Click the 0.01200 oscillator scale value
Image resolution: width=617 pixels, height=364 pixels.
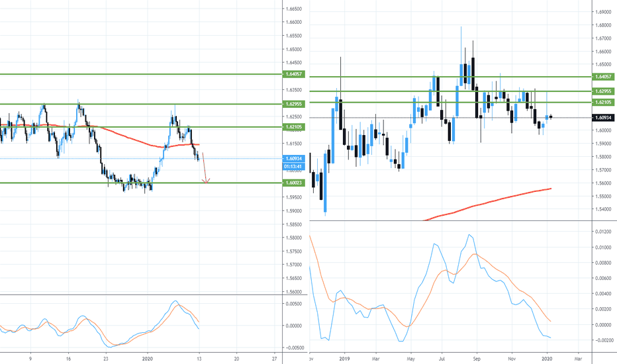click(x=602, y=232)
